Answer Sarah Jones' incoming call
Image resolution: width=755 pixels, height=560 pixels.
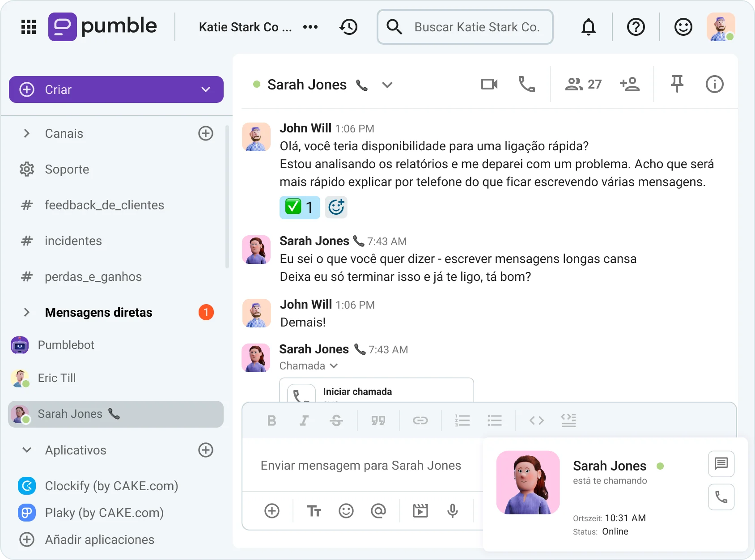point(721,496)
